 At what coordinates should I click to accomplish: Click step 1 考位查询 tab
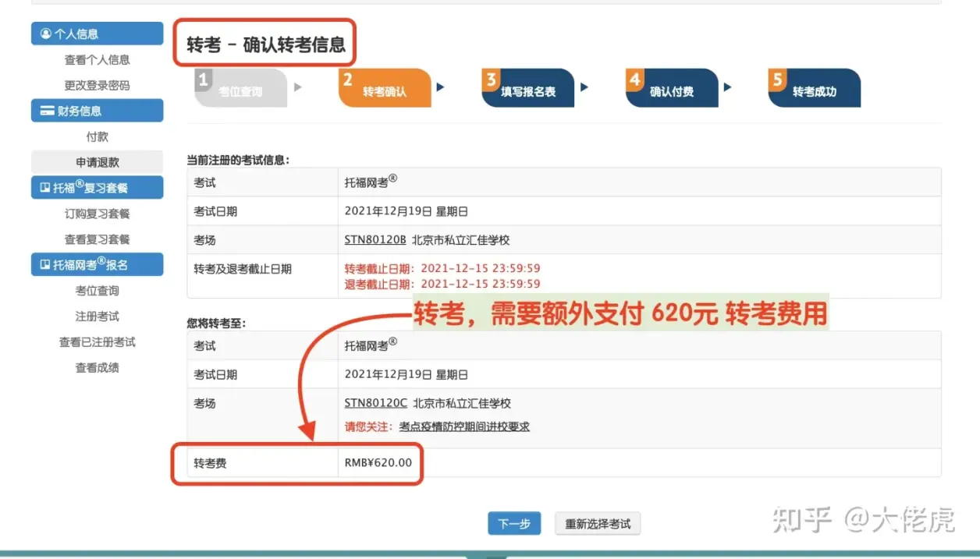tap(240, 88)
